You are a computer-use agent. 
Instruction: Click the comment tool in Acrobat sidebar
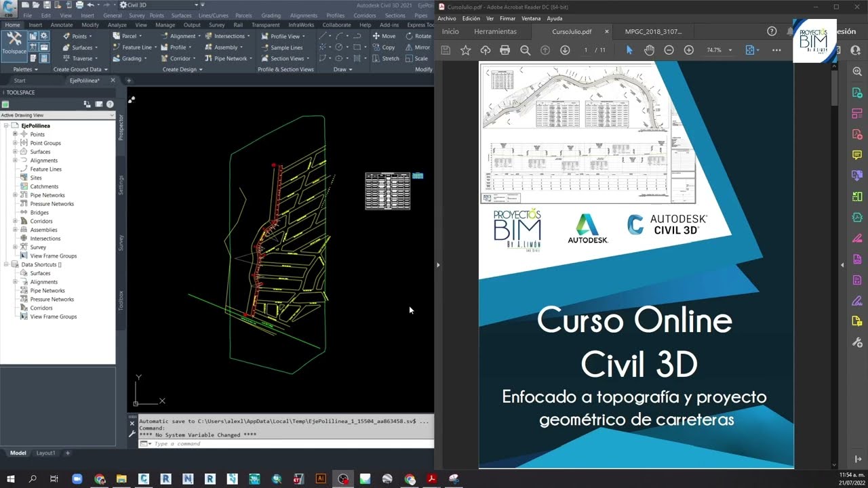pyautogui.click(x=857, y=155)
